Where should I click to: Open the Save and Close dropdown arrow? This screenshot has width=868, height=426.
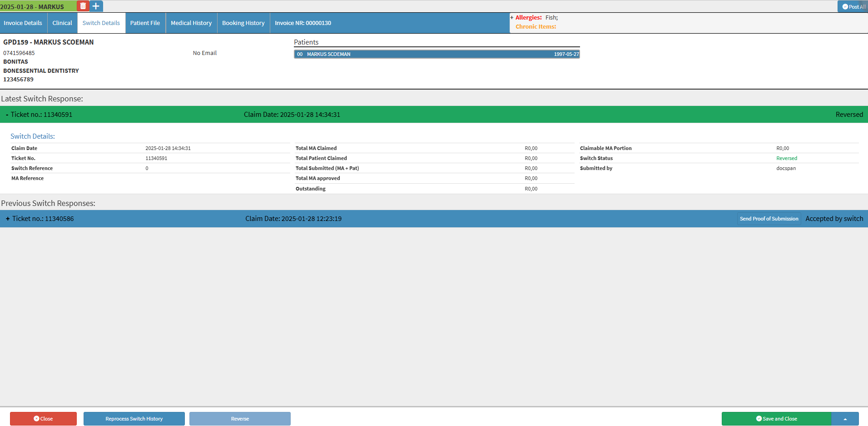tap(845, 419)
